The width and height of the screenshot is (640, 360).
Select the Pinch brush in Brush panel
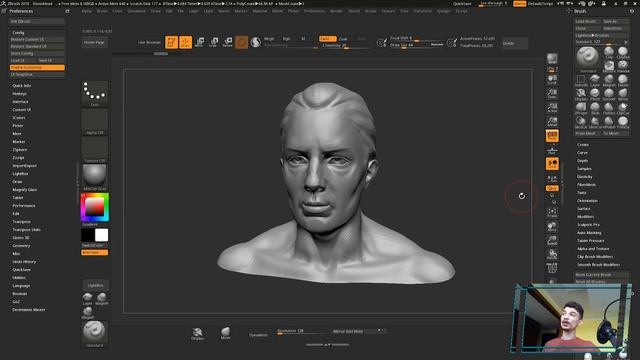[595, 94]
